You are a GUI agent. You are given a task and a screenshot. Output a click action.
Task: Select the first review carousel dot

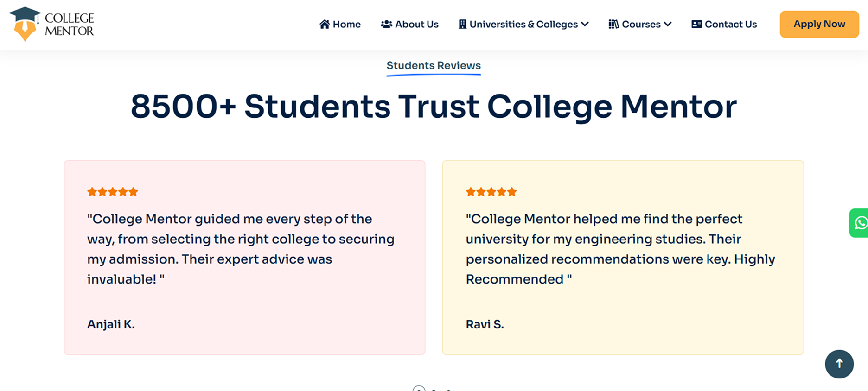pos(419,389)
